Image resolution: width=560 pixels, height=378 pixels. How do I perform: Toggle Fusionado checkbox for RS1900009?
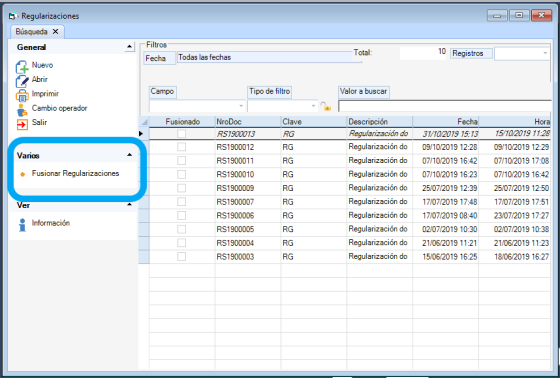point(181,188)
